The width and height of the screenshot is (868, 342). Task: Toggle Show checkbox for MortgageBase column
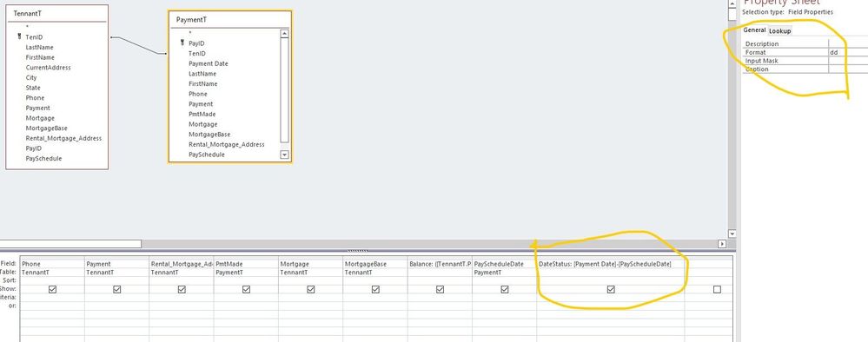[375, 289]
